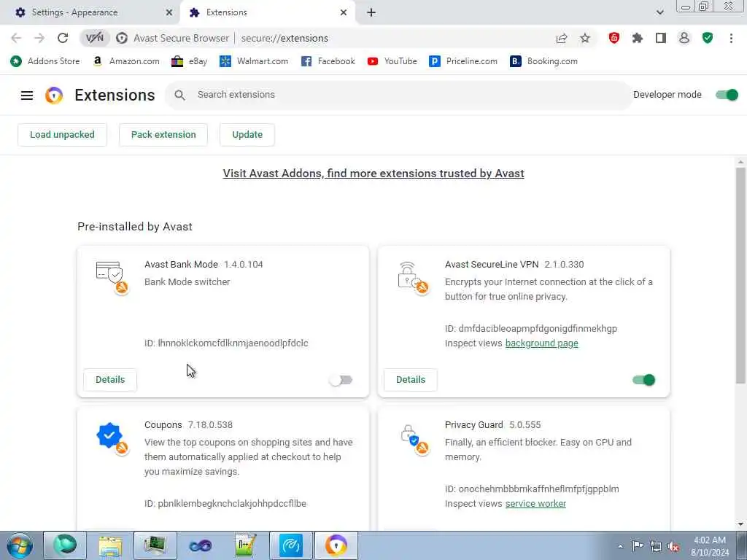
Task: Open the Avast Secure Browser shield icon
Action: (122, 38)
